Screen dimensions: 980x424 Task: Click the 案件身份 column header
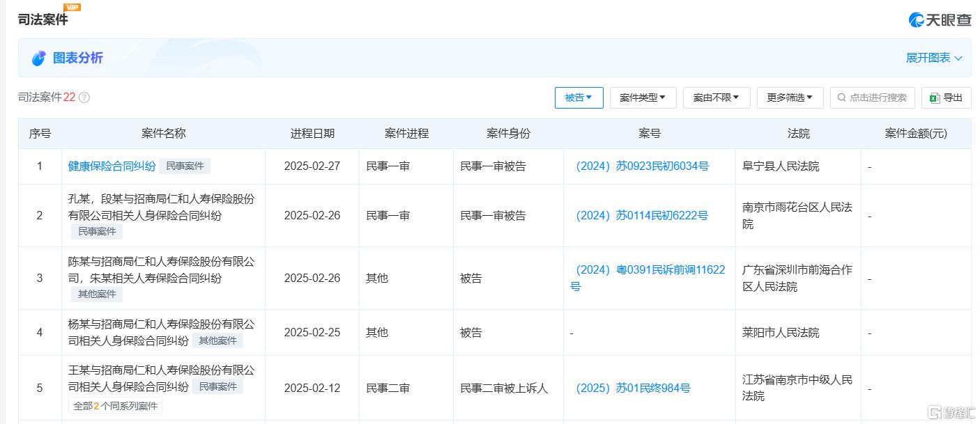pos(508,134)
